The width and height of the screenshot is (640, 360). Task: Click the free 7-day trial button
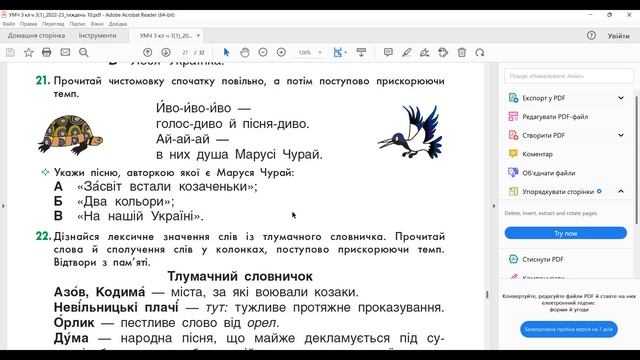569,329
